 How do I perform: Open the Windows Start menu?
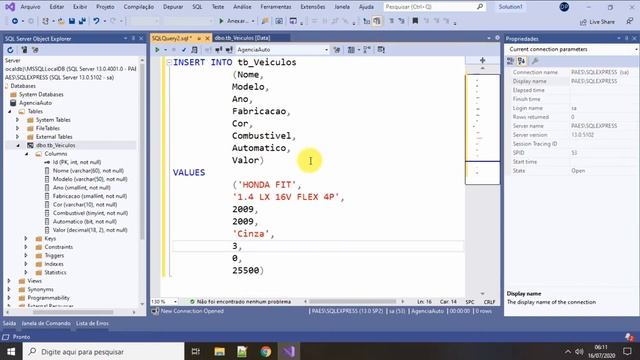[11, 351]
